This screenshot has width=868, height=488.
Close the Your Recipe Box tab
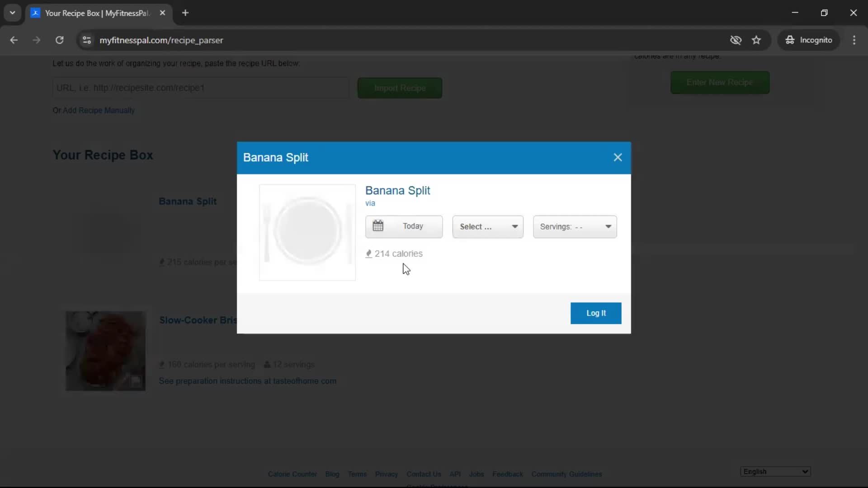[x=162, y=13]
